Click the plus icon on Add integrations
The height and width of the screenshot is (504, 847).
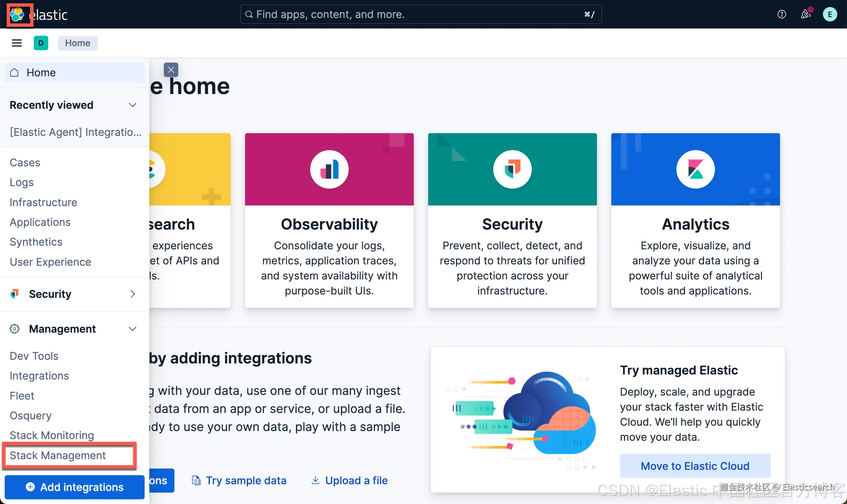(x=30, y=487)
